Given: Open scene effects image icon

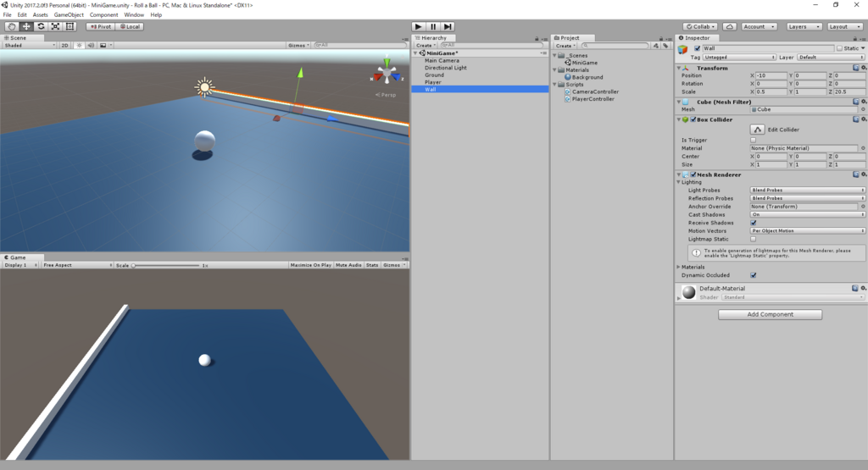Looking at the screenshot, I should pos(103,46).
